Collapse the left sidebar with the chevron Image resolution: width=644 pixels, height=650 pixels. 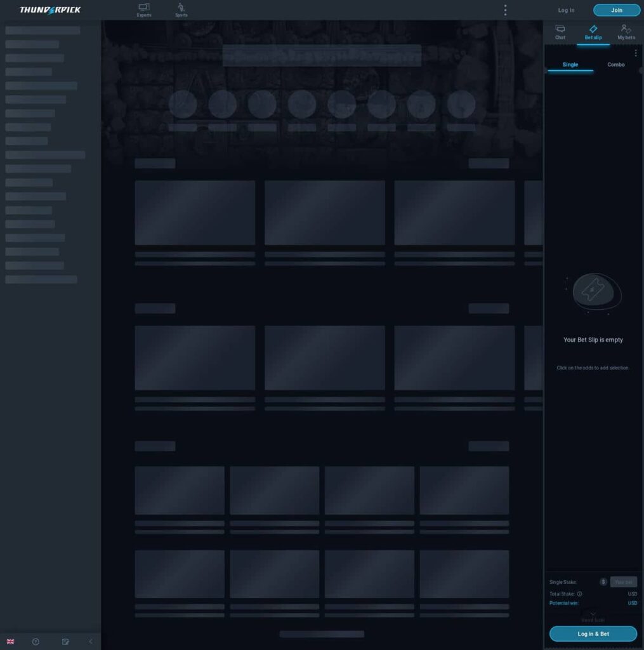91,642
